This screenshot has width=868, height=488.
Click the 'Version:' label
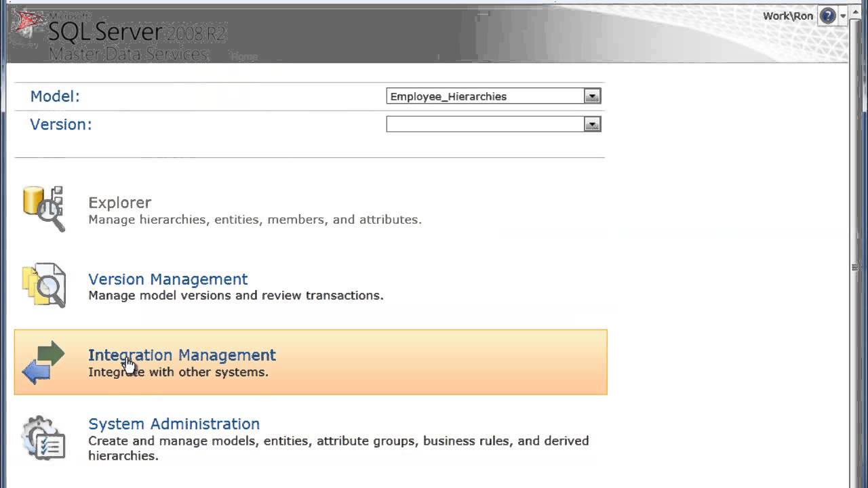[x=61, y=125]
